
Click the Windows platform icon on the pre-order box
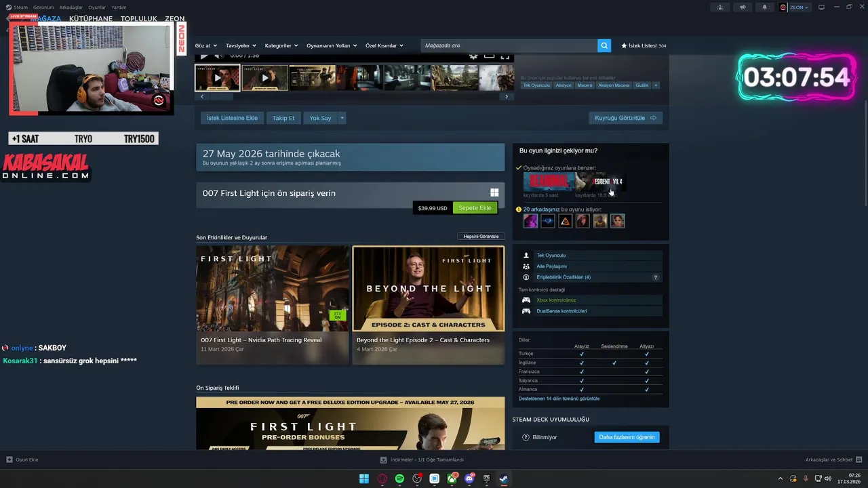pyautogui.click(x=494, y=193)
